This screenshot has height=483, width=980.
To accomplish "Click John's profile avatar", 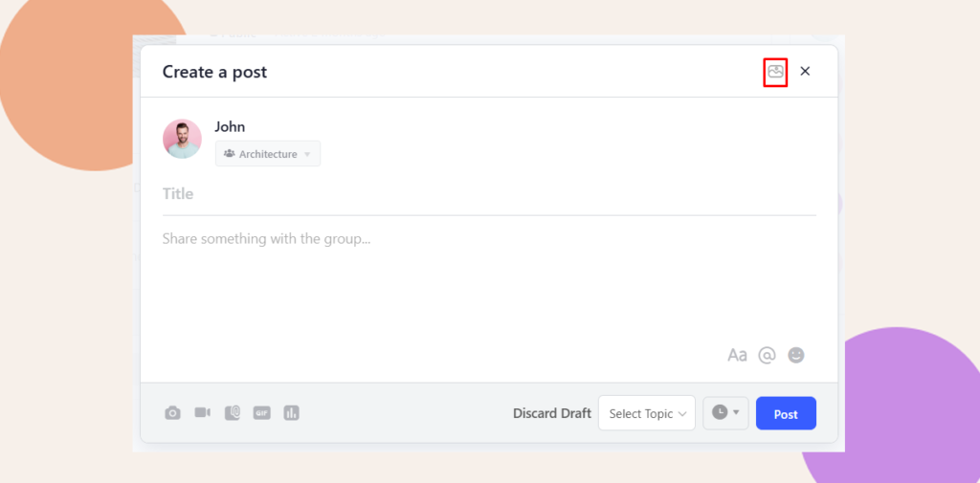I will click(x=182, y=139).
